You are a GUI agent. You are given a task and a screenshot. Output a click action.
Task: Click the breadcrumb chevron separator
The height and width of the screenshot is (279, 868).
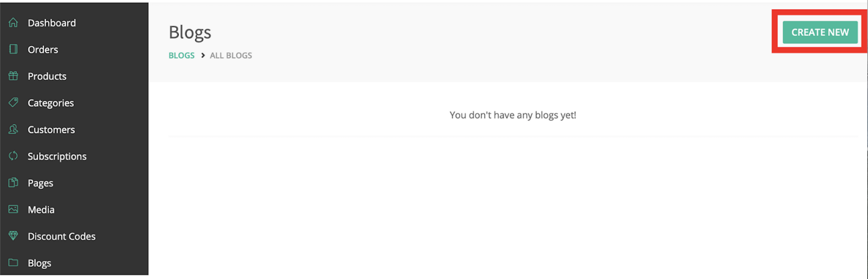click(x=203, y=55)
